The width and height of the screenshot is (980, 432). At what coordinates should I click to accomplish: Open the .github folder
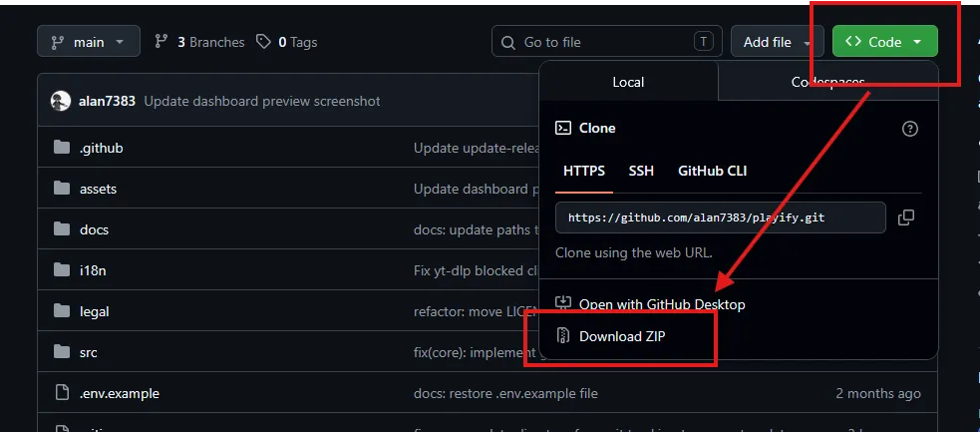(102, 149)
